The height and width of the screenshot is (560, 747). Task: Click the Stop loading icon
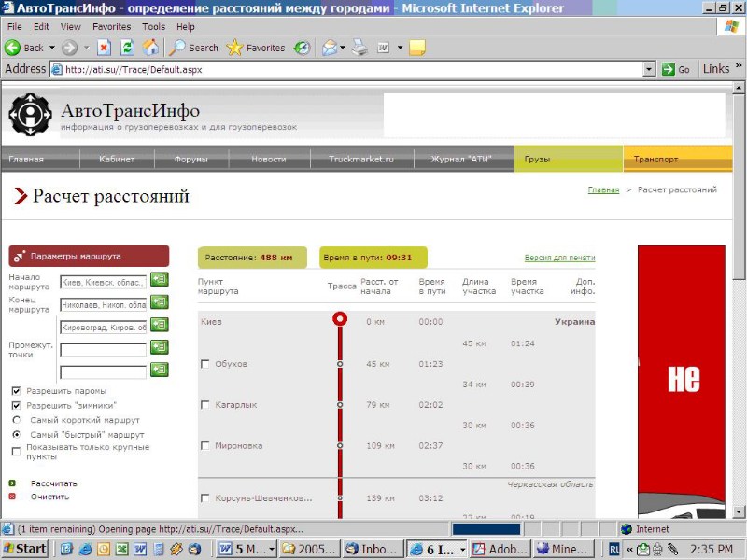pos(105,48)
